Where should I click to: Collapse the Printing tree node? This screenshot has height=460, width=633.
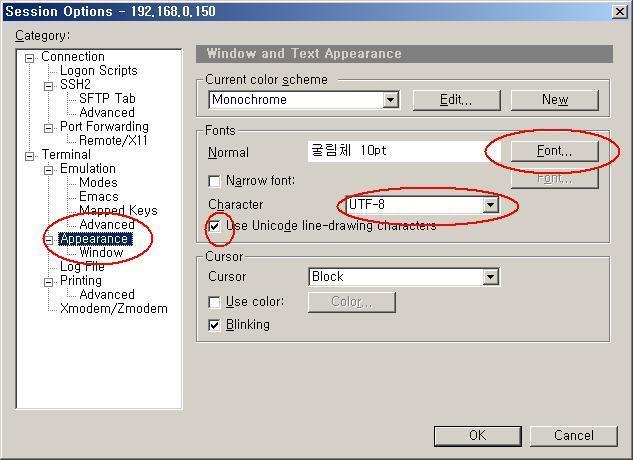[x=48, y=282]
